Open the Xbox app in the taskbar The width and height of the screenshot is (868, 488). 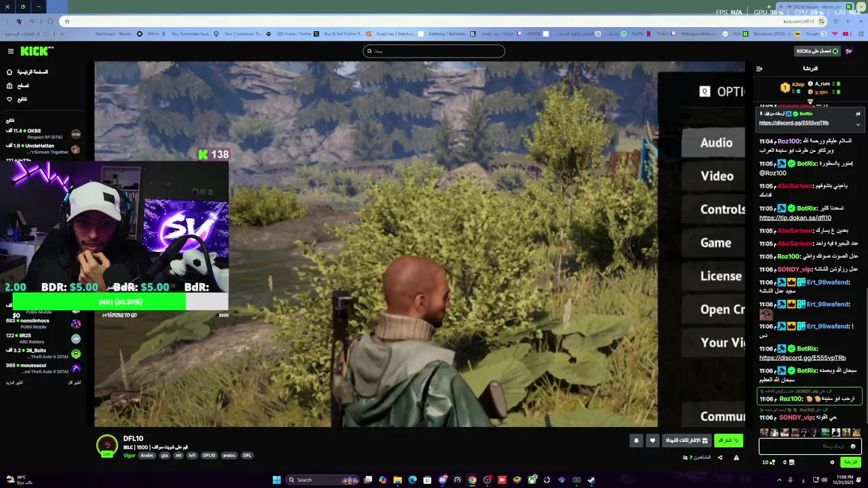(x=532, y=480)
